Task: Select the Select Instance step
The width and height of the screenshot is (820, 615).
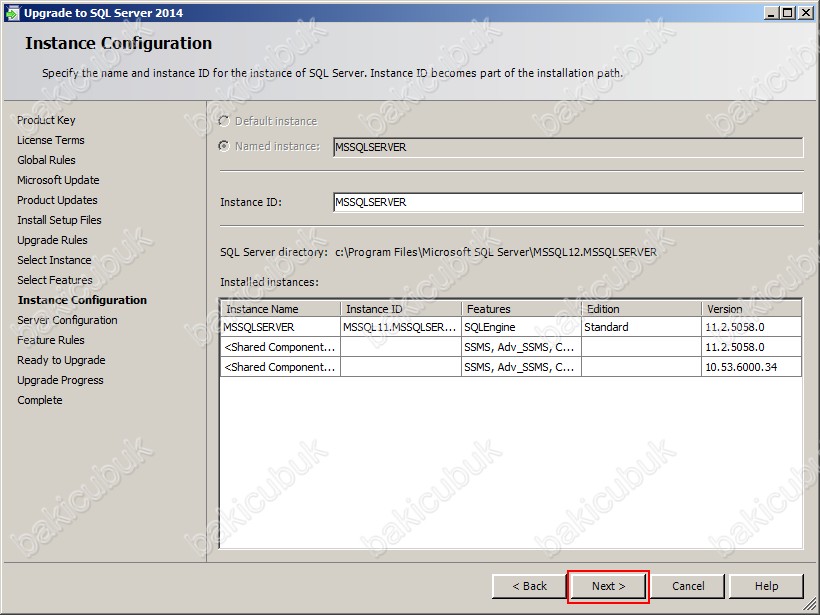Action: tap(54, 260)
